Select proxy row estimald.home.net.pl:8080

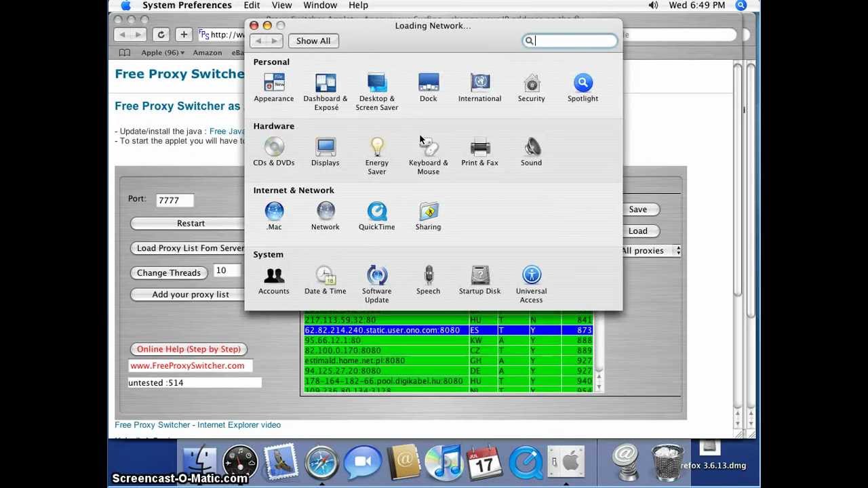click(448, 361)
